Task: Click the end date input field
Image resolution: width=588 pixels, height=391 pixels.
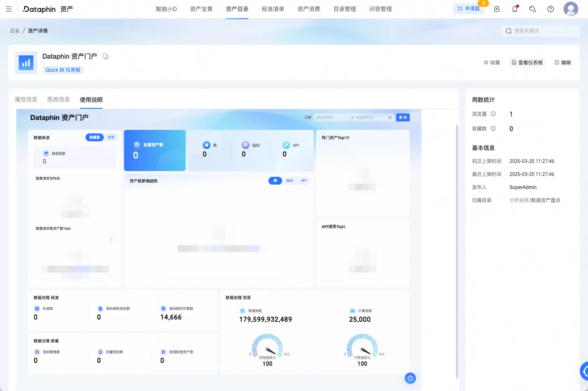Action: [370, 118]
